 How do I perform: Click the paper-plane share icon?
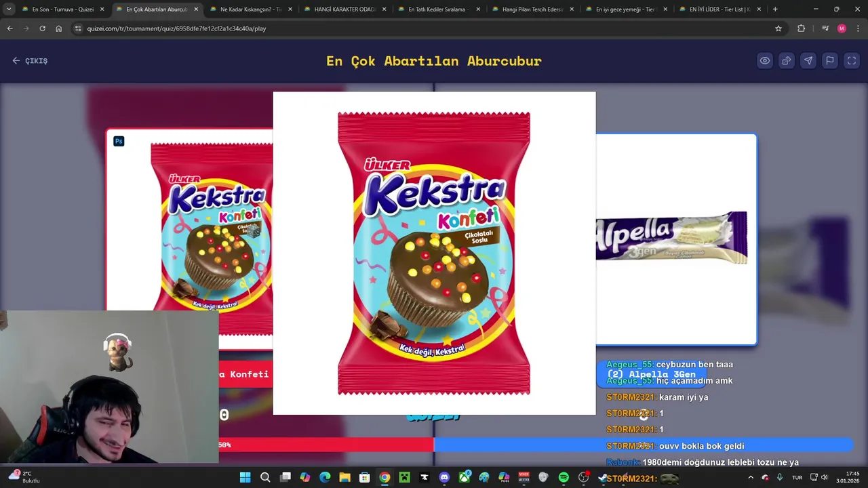808,60
